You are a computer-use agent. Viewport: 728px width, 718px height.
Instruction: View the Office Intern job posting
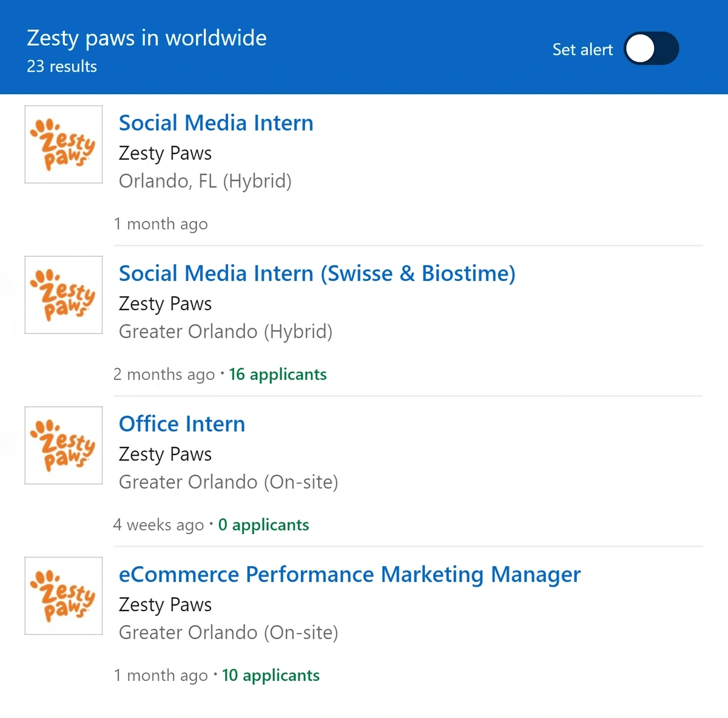tap(182, 424)
